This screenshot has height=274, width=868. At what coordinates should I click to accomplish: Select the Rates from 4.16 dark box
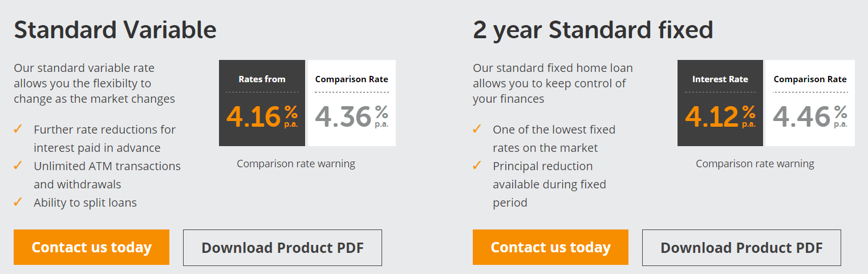262,103
